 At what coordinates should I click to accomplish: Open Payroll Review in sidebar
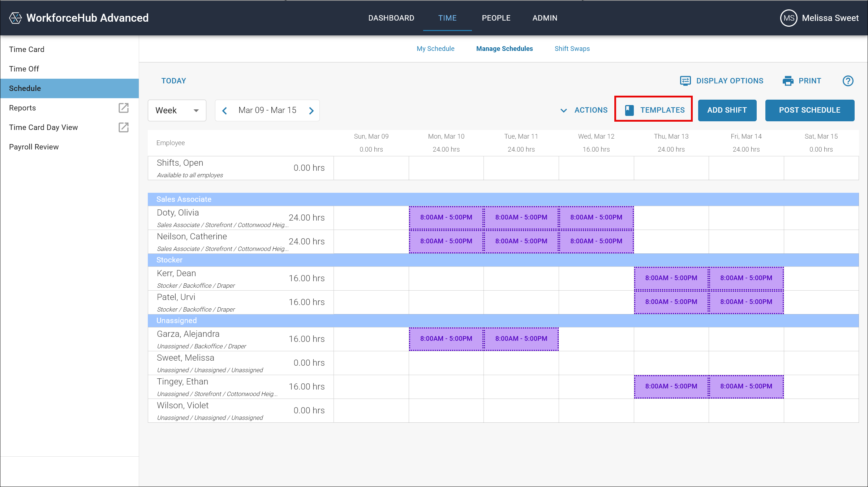coord(34,147)
